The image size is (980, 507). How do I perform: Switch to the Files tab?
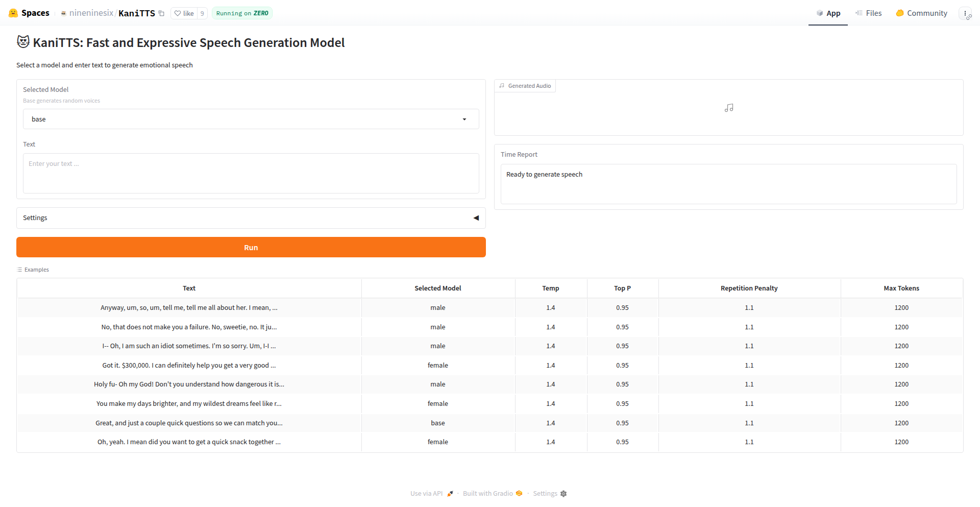click(x=869, y=13)
